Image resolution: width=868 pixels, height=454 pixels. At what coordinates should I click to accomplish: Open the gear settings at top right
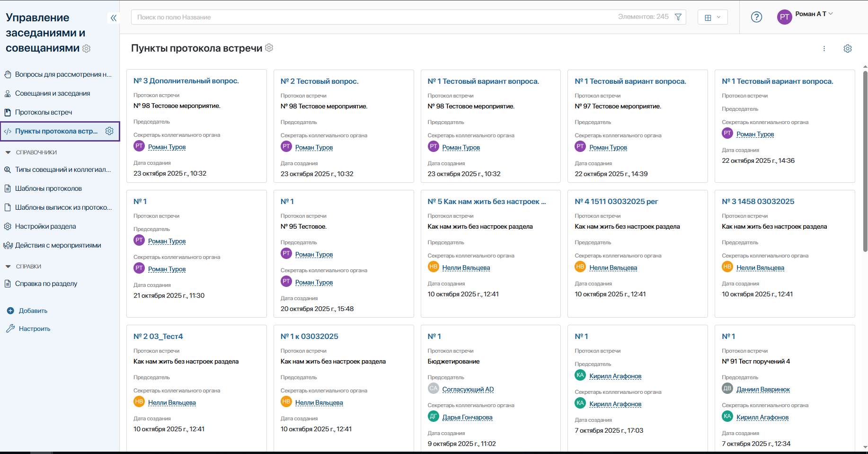pos(847,49)
